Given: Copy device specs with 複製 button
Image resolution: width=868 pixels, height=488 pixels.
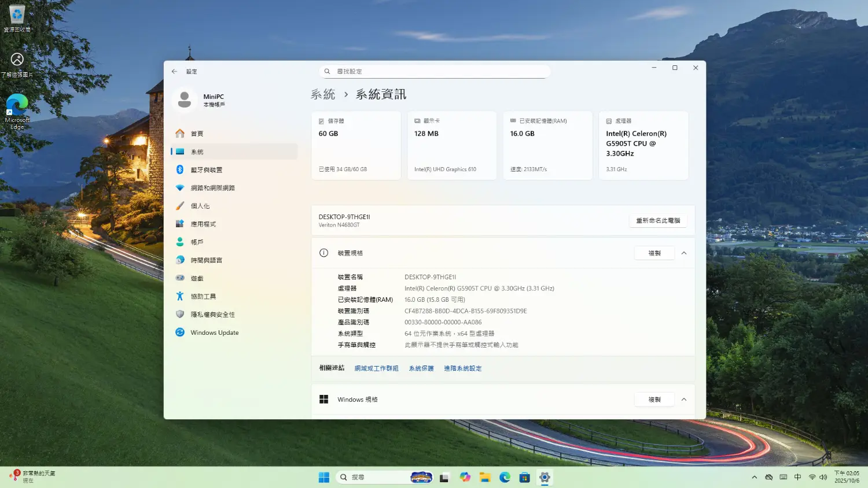Looking at the screenshot, I should pyautogui.click(x=654, y=253).
